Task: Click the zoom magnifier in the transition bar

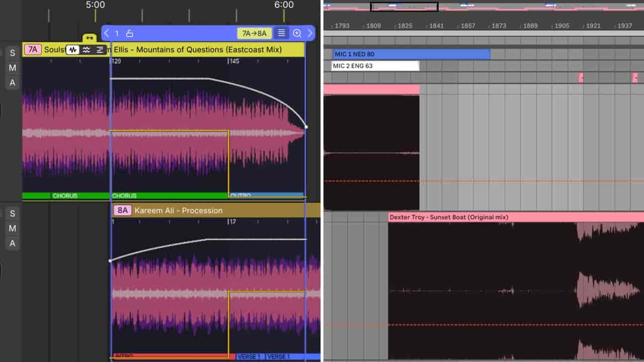Action: 297,33
